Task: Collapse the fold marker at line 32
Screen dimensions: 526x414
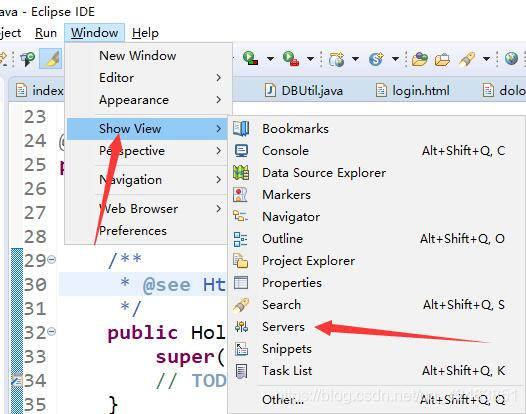Action: [x=52, y=331]
